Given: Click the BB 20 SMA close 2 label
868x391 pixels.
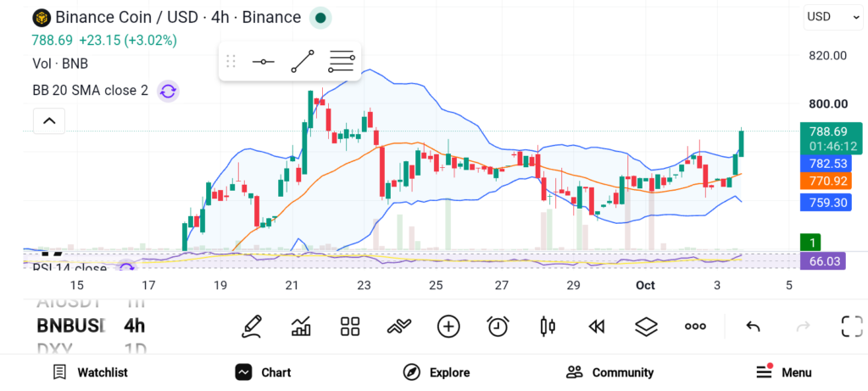Looking at the screenshot, I should [x=90, y=90].
